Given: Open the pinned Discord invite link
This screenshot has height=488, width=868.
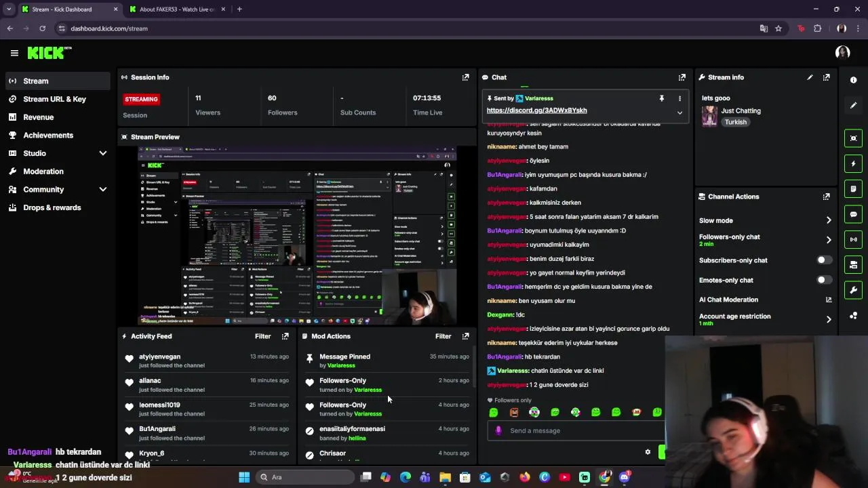Looking at the screenshot, I should (536, 110).
